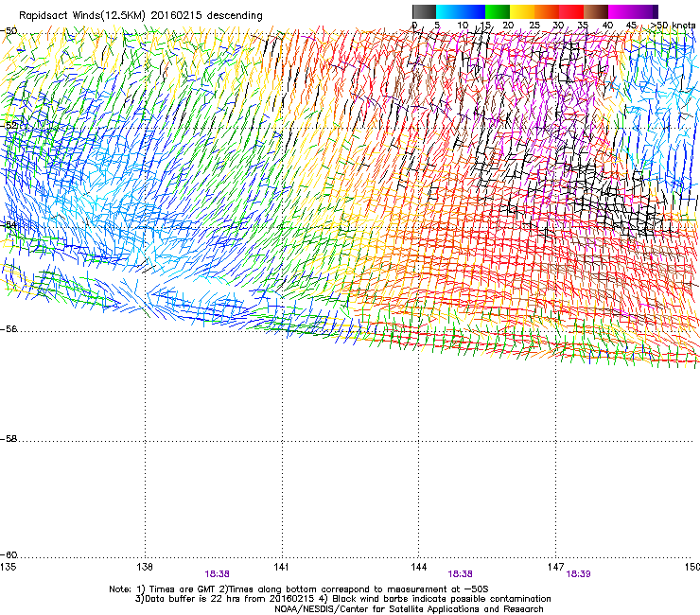700x615 pixels.
Task: Pick the brown 35-40 knots legend segment
Action: pyautogui.click(x=596, y=11)
